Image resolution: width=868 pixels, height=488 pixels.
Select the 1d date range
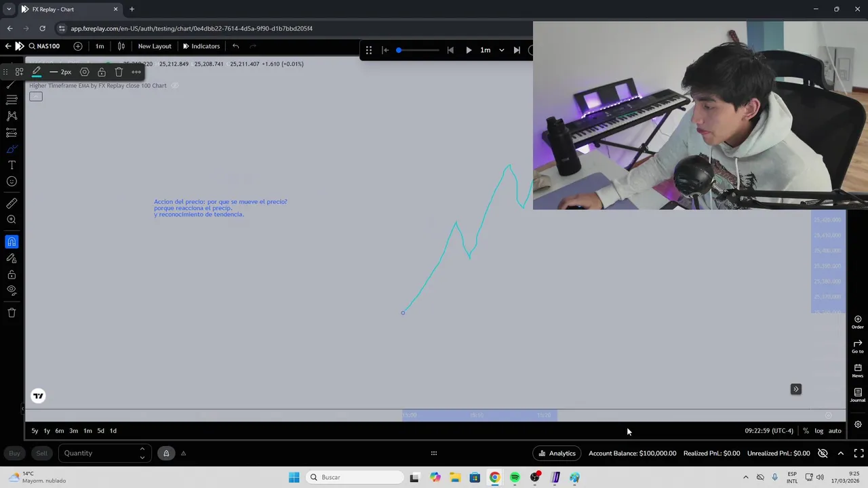113,430
